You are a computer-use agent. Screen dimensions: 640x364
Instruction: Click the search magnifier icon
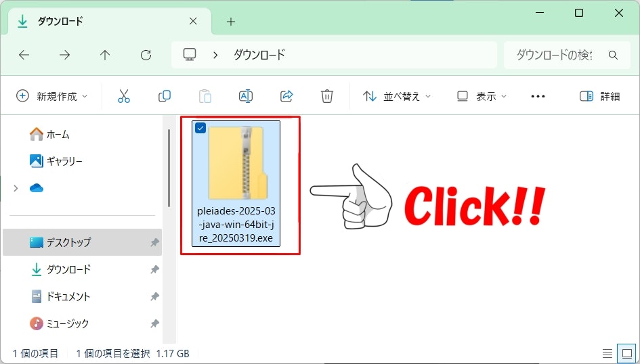coord(613,55)
